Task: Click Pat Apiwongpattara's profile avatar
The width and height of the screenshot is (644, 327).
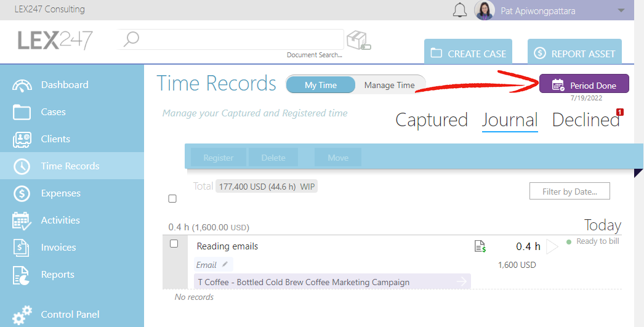Action: point(485,10)
